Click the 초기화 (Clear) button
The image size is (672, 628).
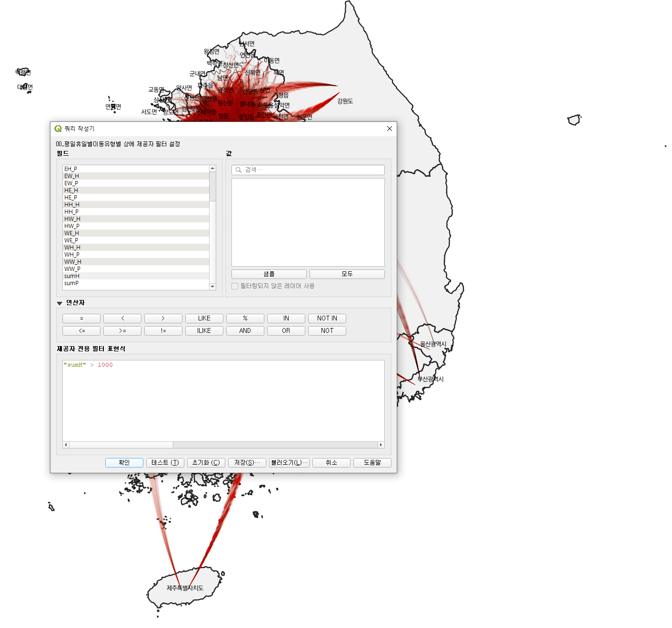(x=206, y=463)
